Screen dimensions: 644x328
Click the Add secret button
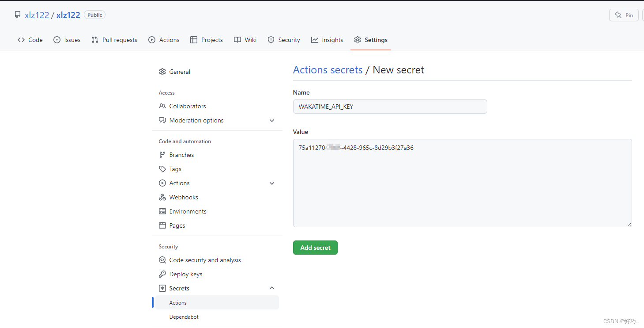[315, 248]
